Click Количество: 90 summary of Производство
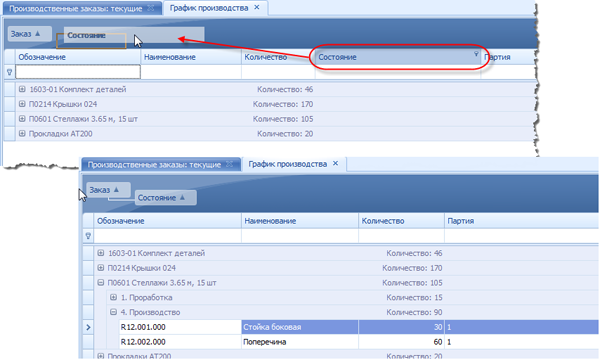The width and height of the screenshot is (600, 360). (x=414, y=312)
